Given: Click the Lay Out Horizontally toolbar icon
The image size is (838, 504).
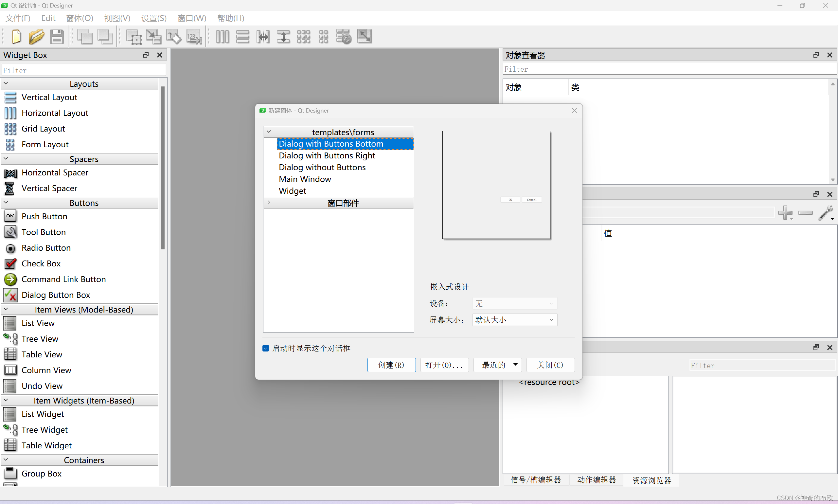Looking at the screenshot, I should click(223, 37).
